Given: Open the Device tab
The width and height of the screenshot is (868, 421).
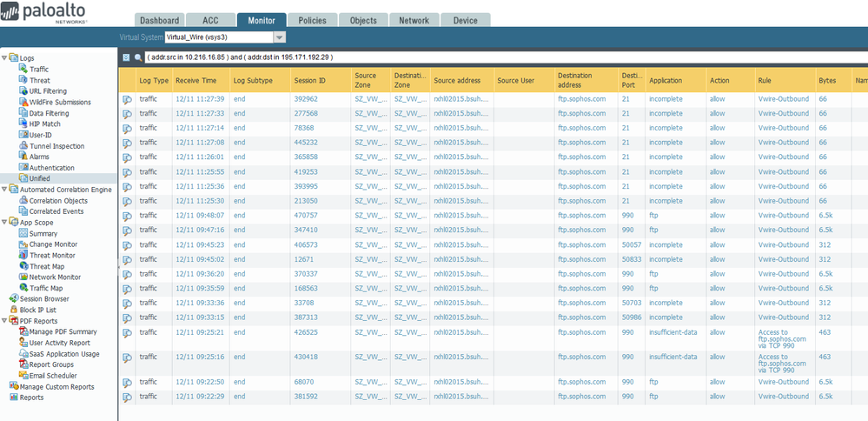Looking at the screenshot, I should tap(465, 21).
